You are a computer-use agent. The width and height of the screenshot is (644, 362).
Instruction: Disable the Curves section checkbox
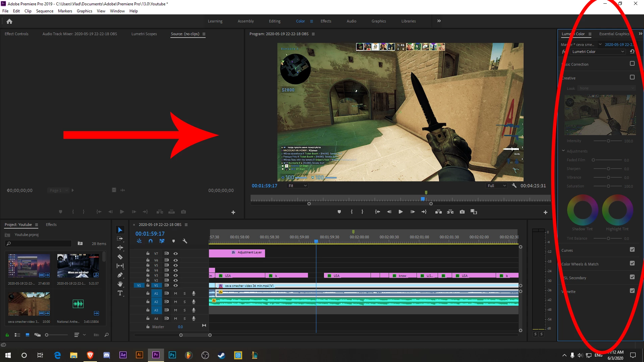click(x=632, y=250)
